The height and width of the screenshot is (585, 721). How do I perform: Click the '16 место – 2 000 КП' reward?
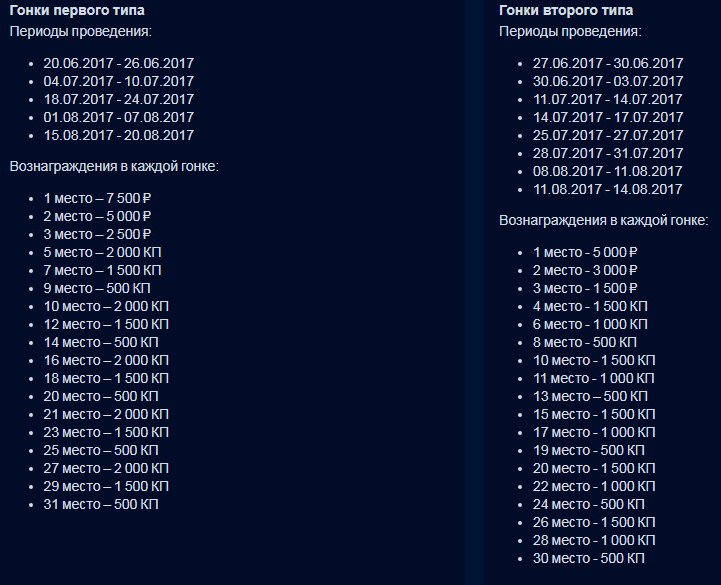(x=106, y=360)
